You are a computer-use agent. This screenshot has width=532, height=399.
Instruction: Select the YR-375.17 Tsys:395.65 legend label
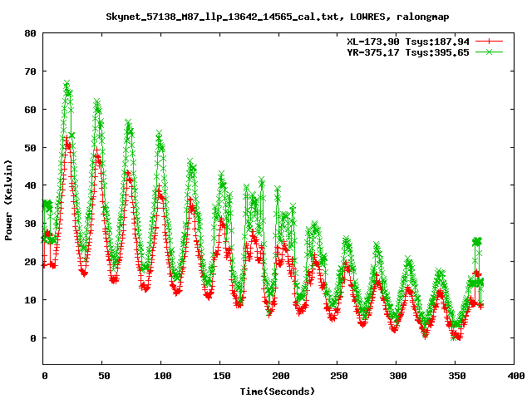(x=408, y=52)
